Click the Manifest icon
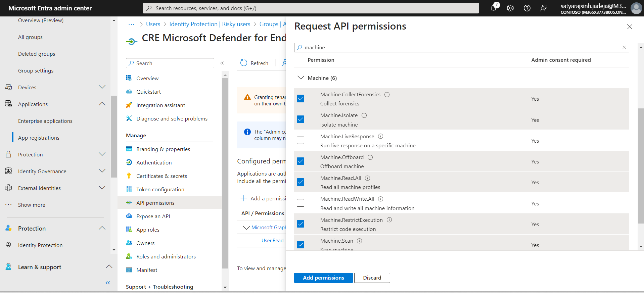The height and width of the screenshot is (293, 644). click(x=129, y=270)
